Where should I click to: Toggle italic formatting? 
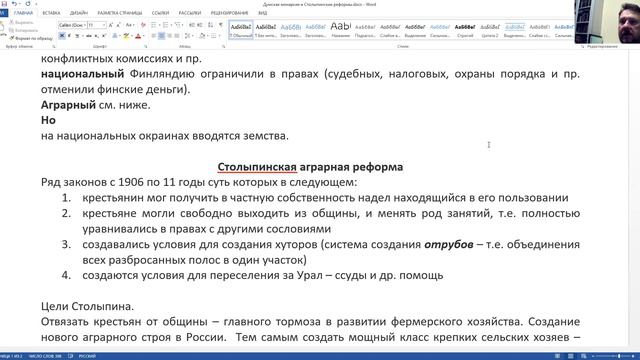point(69,36)
